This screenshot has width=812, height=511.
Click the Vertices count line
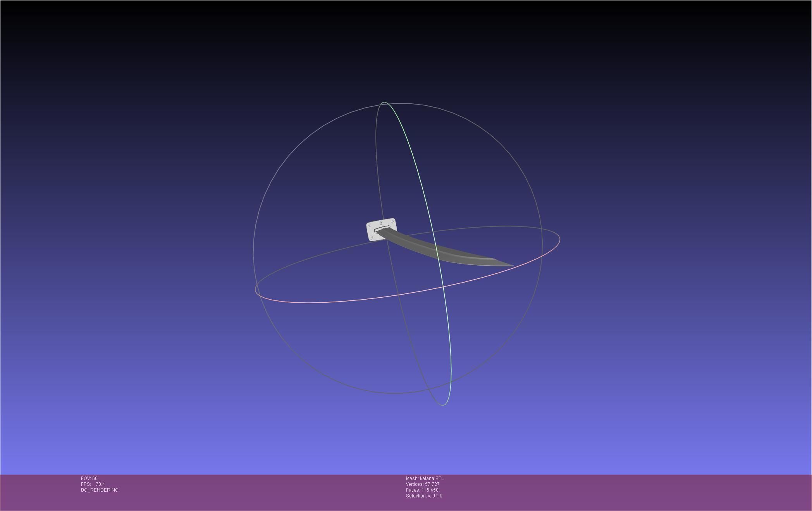[x=422, y=484]
